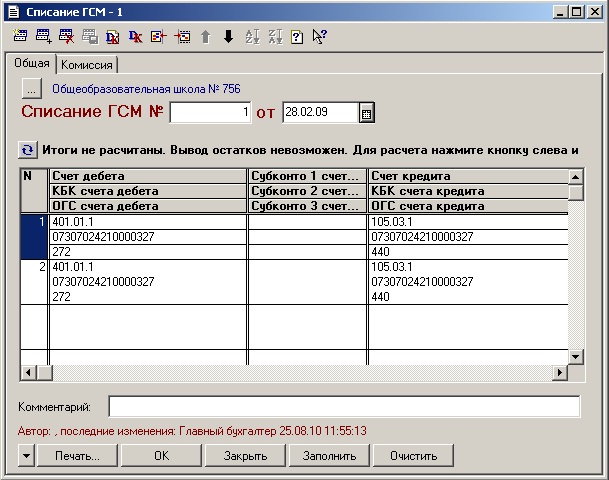Screen dimensions: 609x480
Task: Click row 1 credit OGS value 440
Action: coord(468,252)
